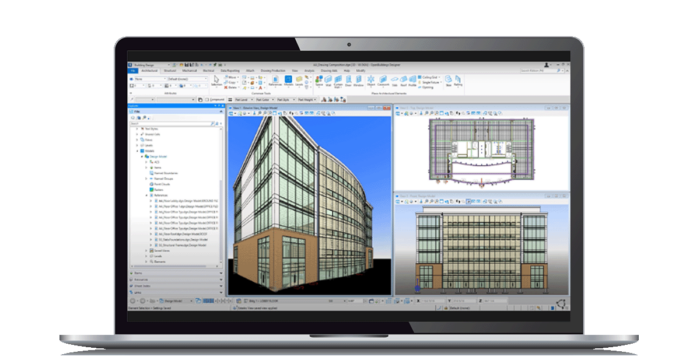Open the Help ribbon tab
The width and height of the screenshot is (700, 360).
pos(347,71)
